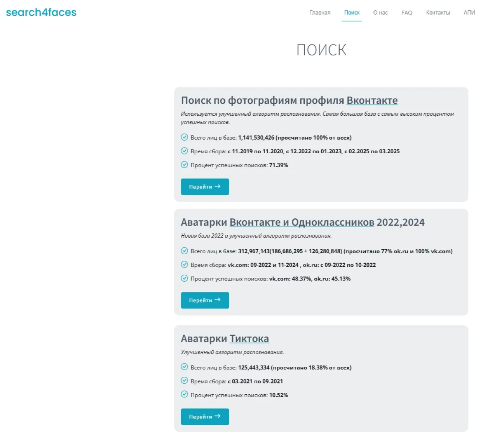
Task: Click check icon beside vk.com: 09-2022 collection time
Action: click(184, 265)
